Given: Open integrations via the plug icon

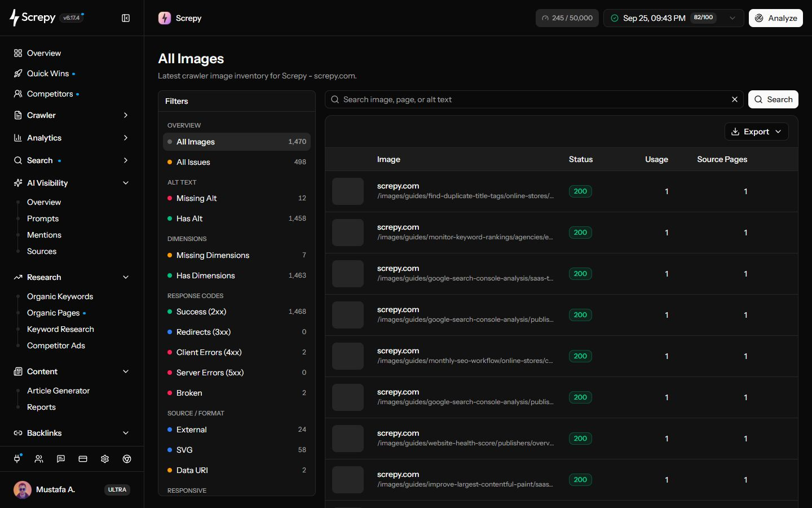Looking at the screenshot, I should (17, 459).
